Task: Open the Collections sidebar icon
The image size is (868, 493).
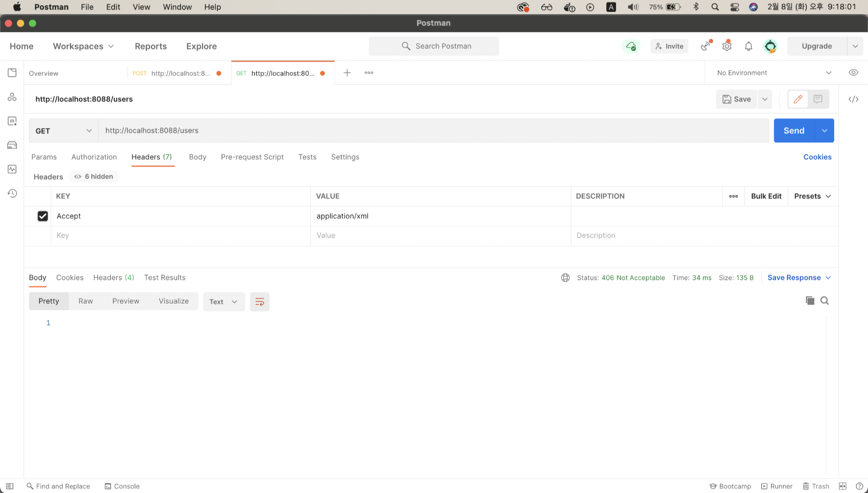Action: pos(12,72)
